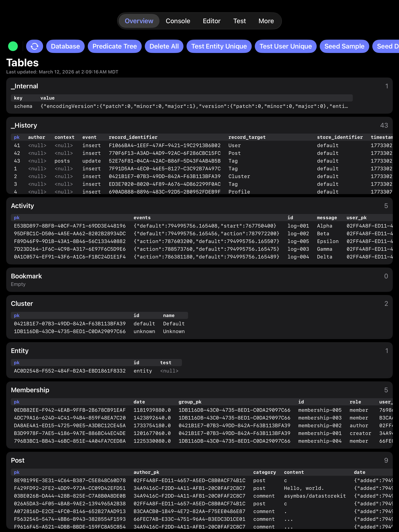Select Cluster pk 1DB116DB-43C0-4735-8ED1-C0DA29097C66
Image resolution: width=399 pixels, height=532 pixels.
[70, 331]
